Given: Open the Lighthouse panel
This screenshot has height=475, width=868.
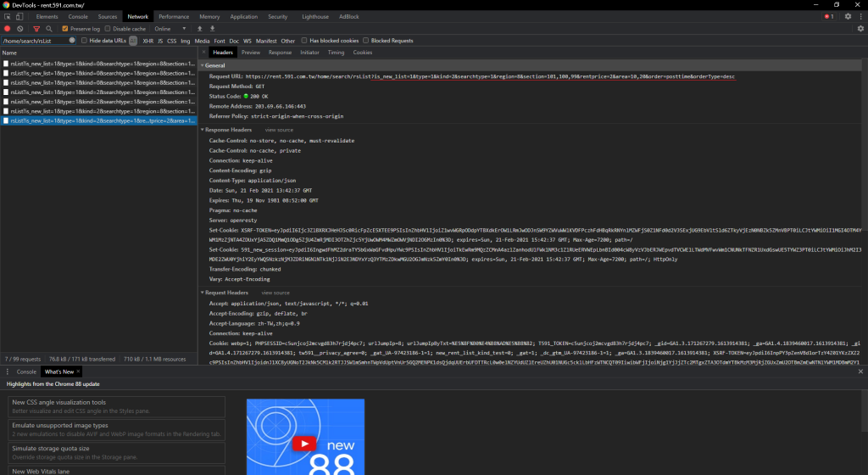Looking at the screenshot, I should click(x=315, y=17).
